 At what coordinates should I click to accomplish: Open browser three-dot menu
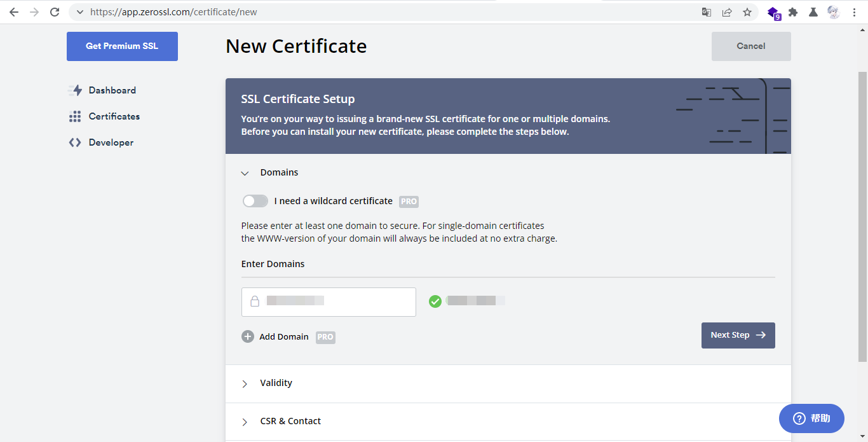pyautogui.click(x=854, y=12)
